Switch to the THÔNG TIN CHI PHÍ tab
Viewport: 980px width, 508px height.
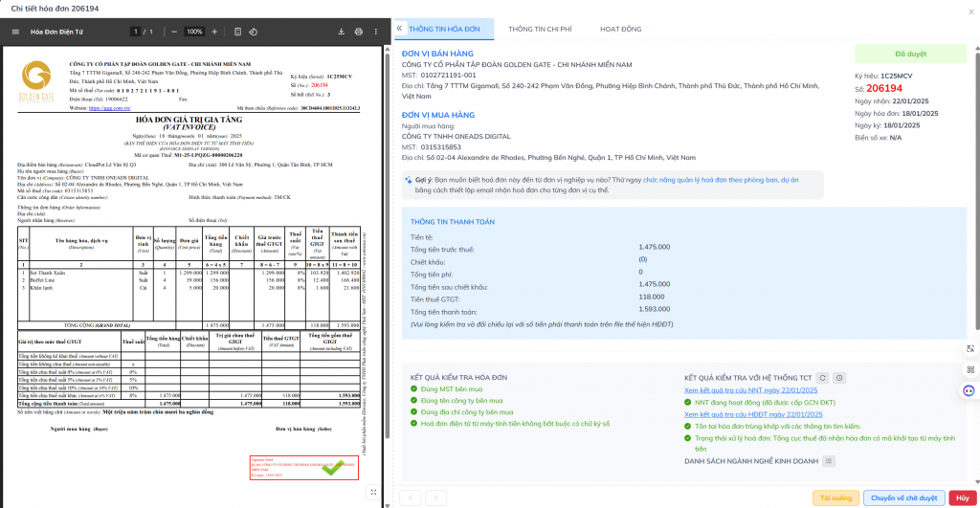pyautogui.click(x=540, y=30)
